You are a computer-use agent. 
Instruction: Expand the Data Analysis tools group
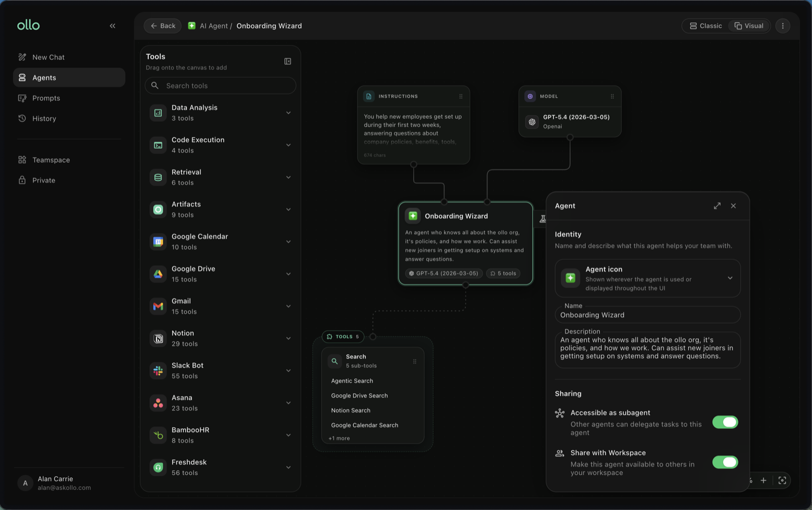[x=288, y=113]
